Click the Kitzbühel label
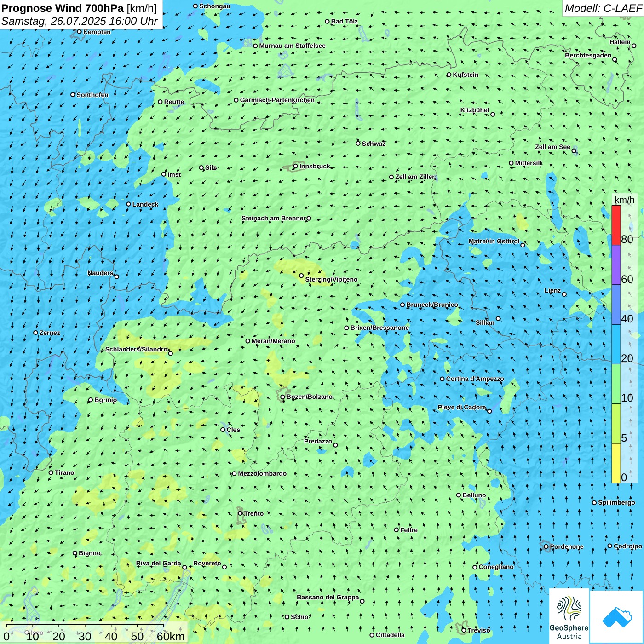644x644 pixels. pyautogui.click(x=475, y=110)
